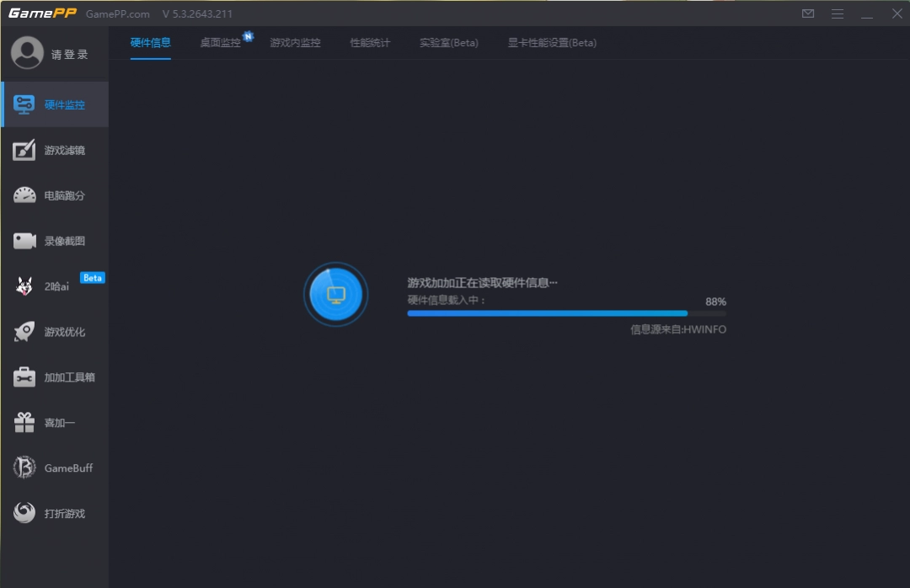
Task: Switch to the 硬件信息 tab
Action: (150, 40)
